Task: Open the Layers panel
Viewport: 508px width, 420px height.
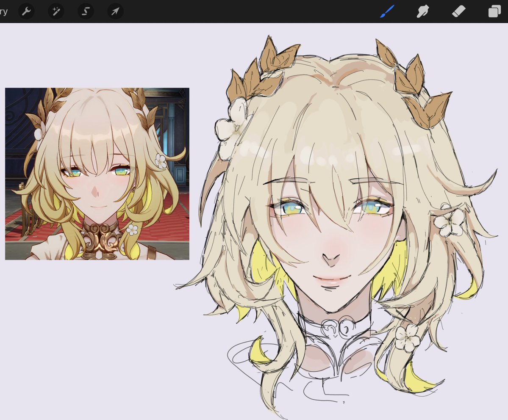Action: click(495, 11)
